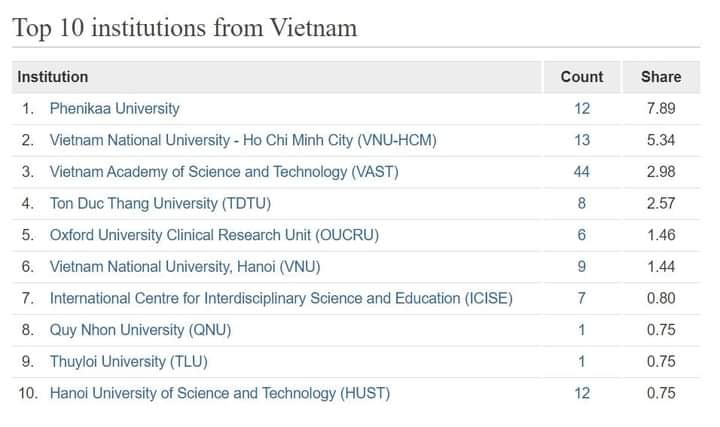Open Thuyloi University (TLU) link
This screenshot has height=427, width=720.
click(x=129, y=362)
